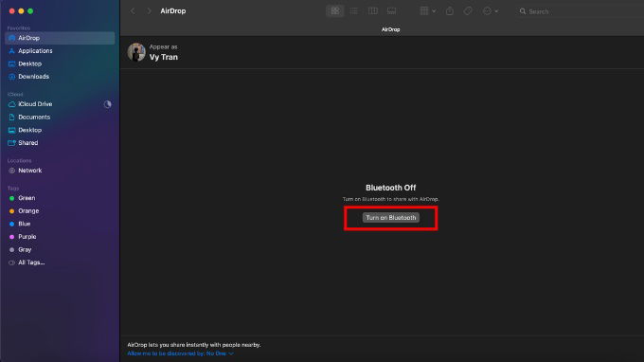The height and width of the screenshot is (362, 644).
Task: Click the Downloads sidebar icon
Action: (12, 77)
